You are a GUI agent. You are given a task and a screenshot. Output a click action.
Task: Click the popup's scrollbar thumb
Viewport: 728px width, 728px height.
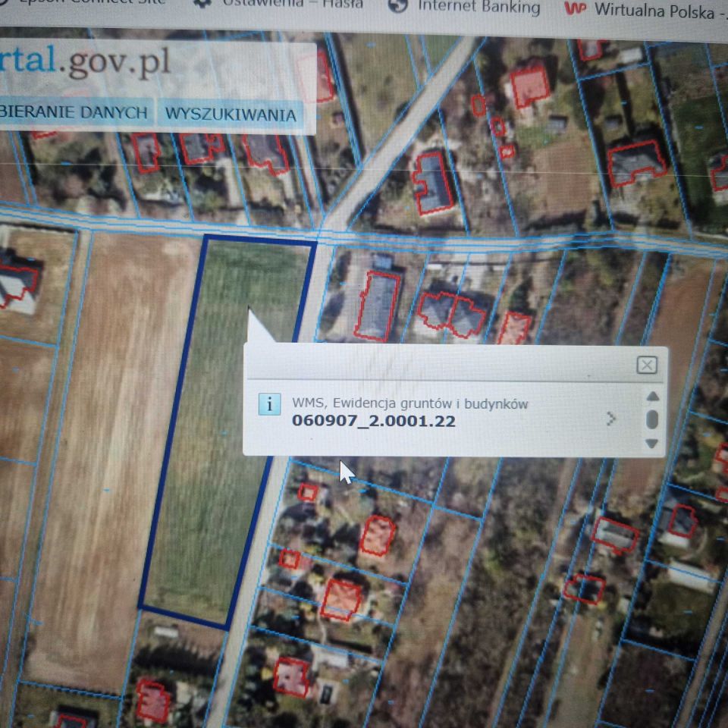(x=652, y=419)
